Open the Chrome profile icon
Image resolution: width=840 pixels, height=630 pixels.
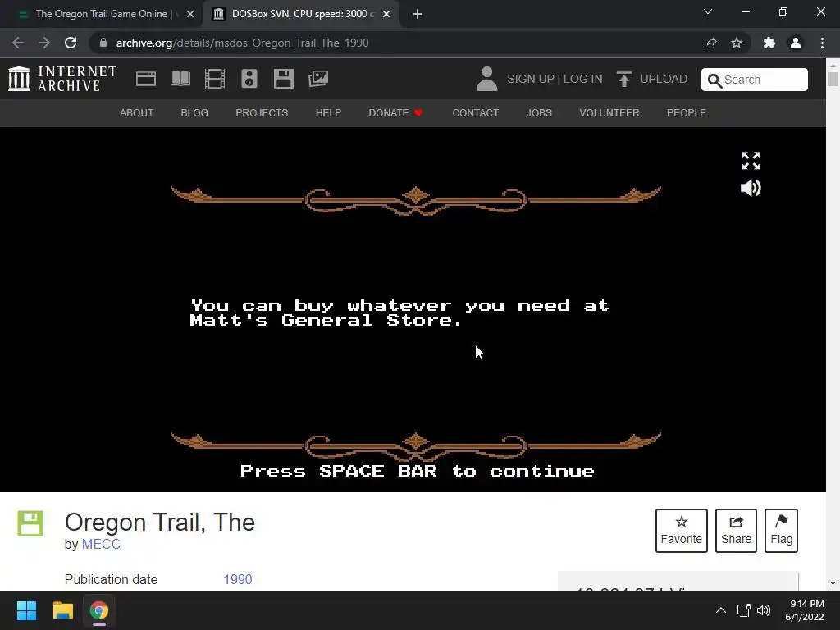click(x=796, y=43)
